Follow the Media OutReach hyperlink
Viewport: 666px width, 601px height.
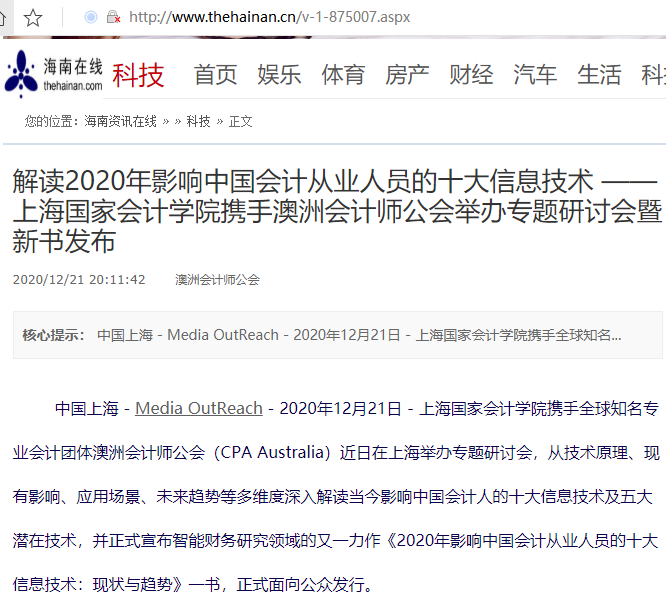click(199, 408)
